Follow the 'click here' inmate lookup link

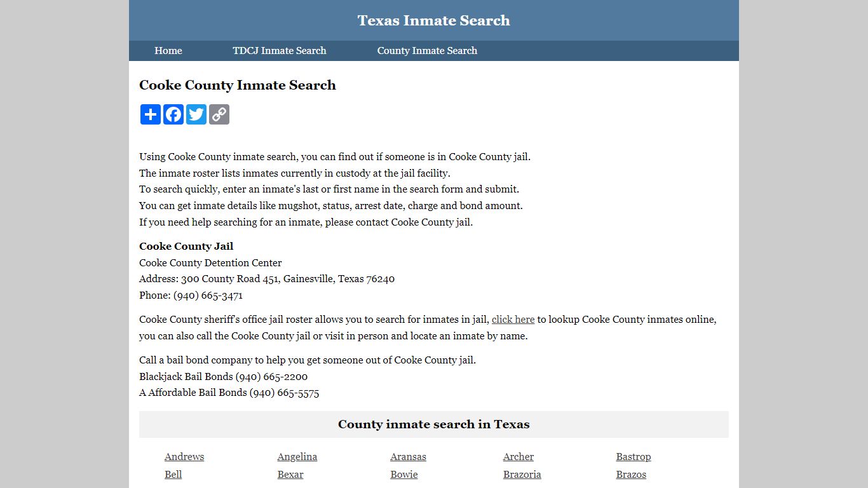coord(513,320)
